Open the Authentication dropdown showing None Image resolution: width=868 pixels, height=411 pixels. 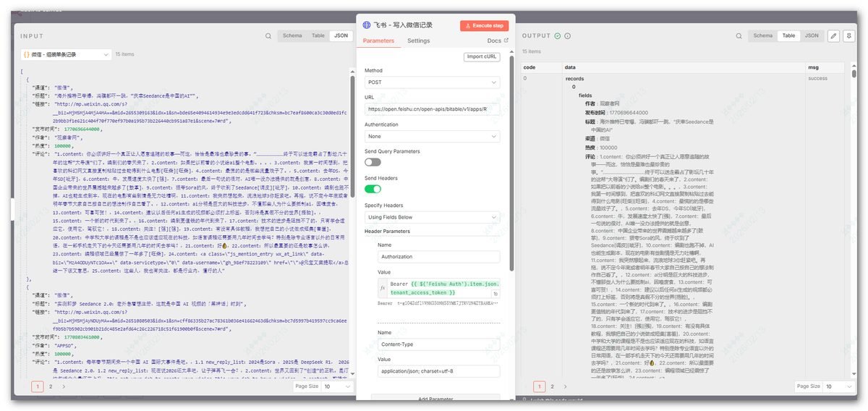(x=433, y=136)
